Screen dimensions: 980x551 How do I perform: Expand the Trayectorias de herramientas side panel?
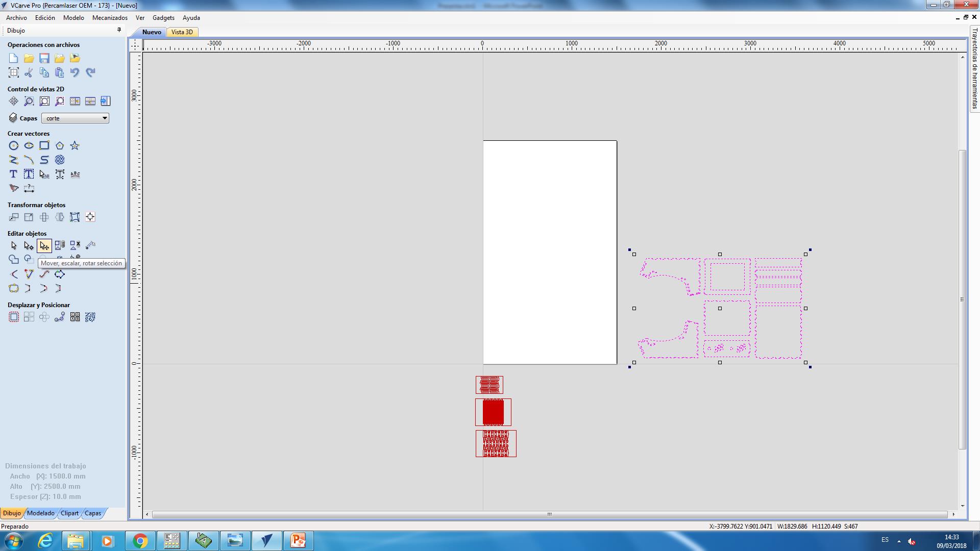coord(974,69)
